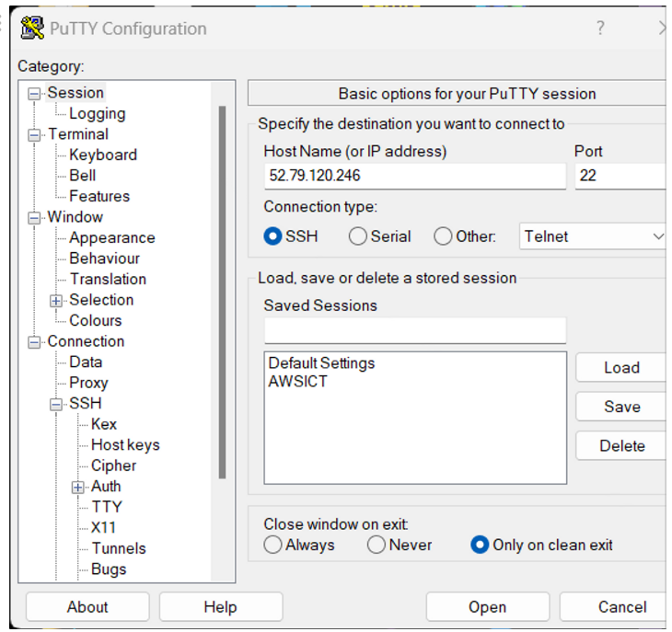Select Serial connection type
This screenshot has height=632, width=672.
point(358,236)
